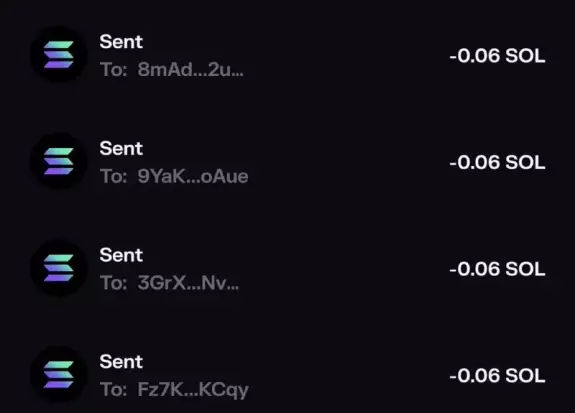
Task: Click the To: label before Fz7K...KCqy
Action: [x=114, y=390]
